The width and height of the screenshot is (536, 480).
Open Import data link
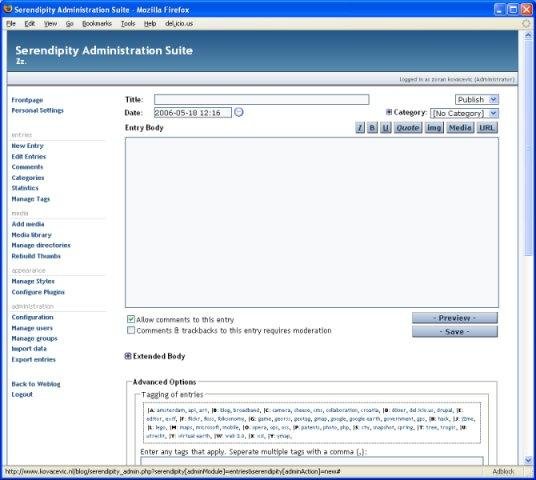click(x=29, y=349)
